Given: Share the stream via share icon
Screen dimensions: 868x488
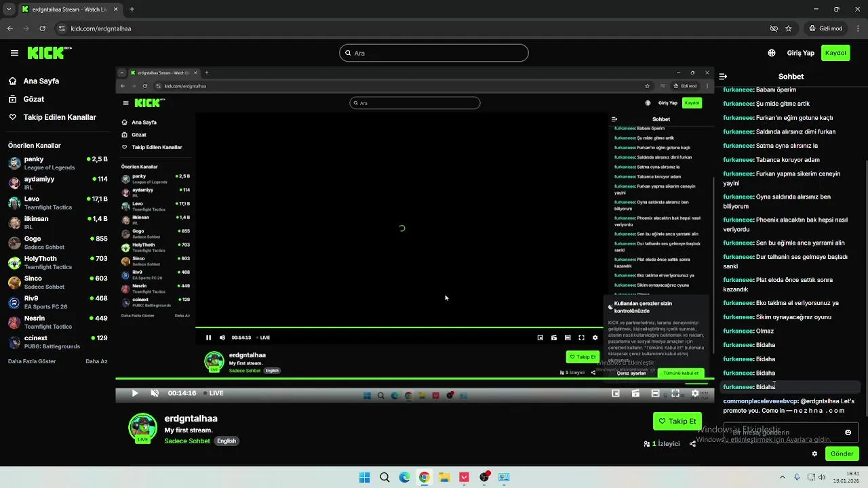Looking at the screenshot, I should (x=692, y=444).
